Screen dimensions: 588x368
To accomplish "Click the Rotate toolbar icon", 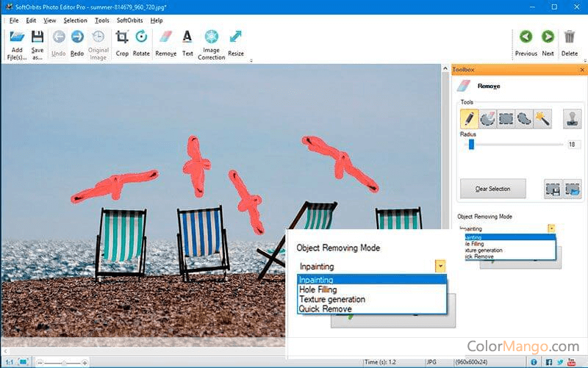I will pos(141,41).
